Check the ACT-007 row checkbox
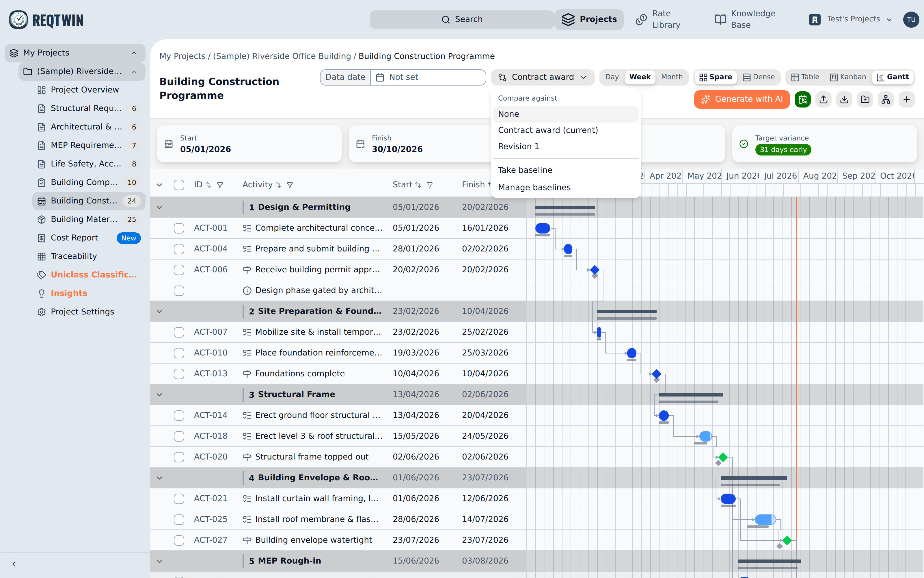Image resolution: width=924 pixels, height=578 pixels. pyautogui.click(x=179, y=332)
